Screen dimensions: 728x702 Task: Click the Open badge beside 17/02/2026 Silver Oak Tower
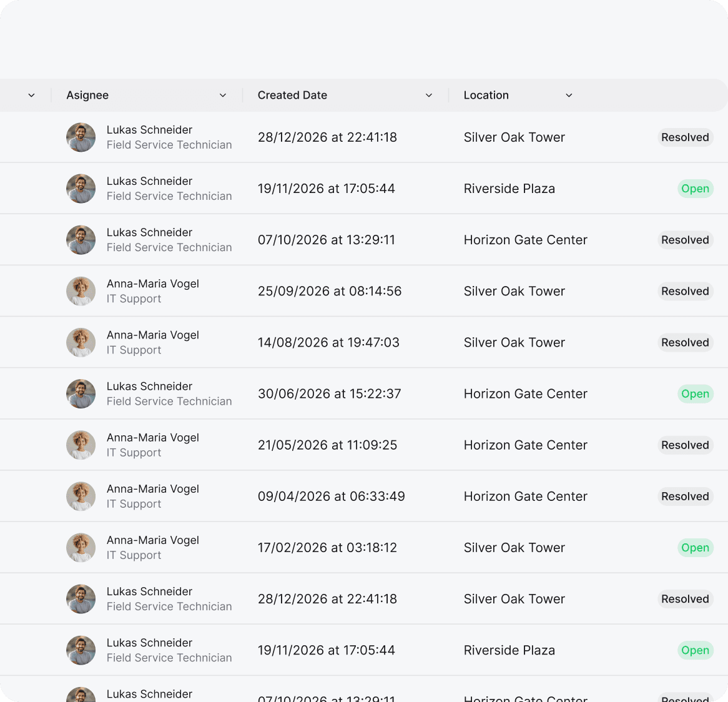click(x=695, y=548)
